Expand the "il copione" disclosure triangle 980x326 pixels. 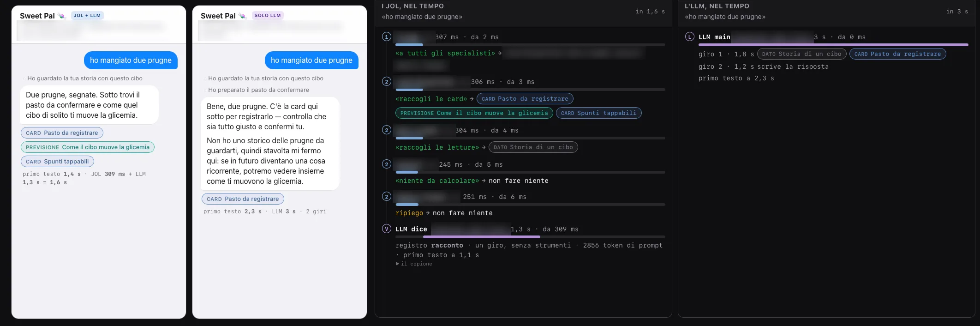397,264
